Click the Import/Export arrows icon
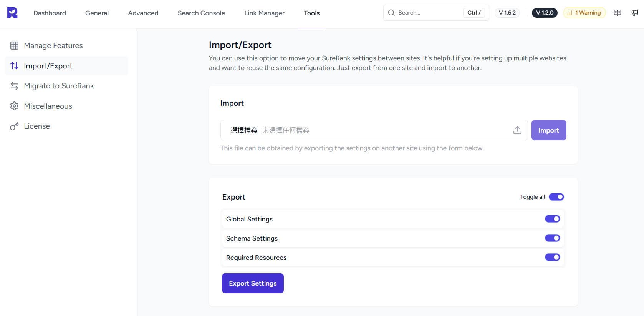 click(14, 66)
